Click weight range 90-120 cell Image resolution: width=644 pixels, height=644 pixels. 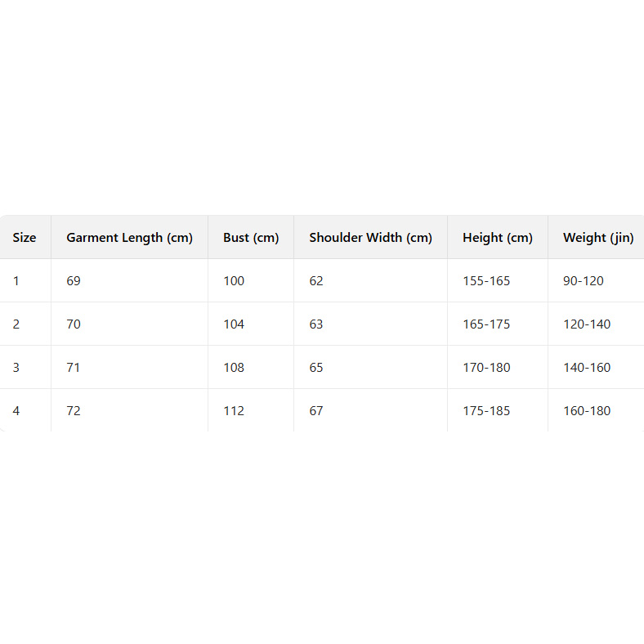point(584,281)
